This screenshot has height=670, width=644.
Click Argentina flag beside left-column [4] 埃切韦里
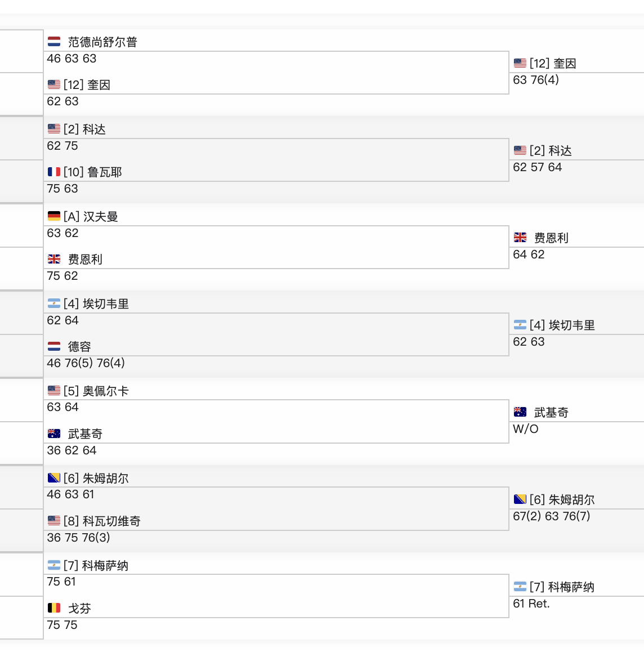[54, 303]
